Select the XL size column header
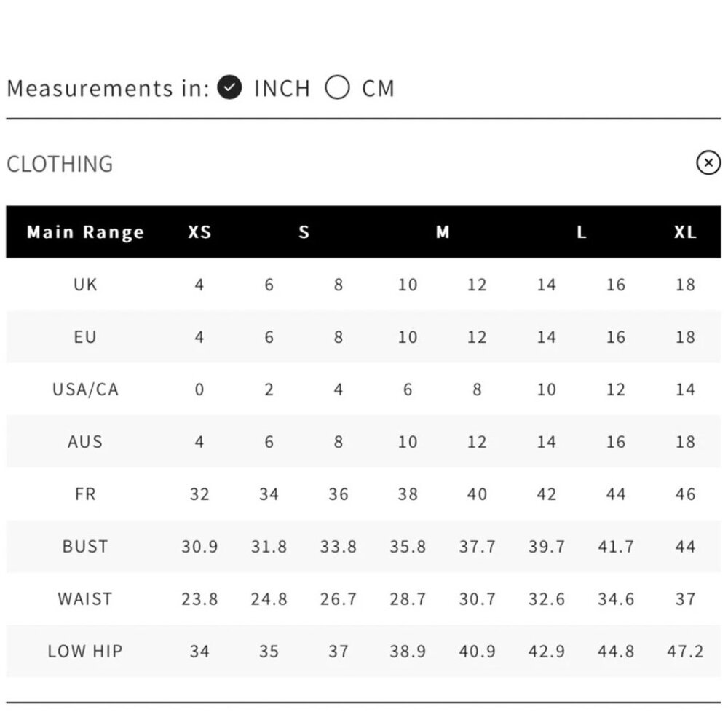This screenshot has height=728, width=728. (685, 232)
